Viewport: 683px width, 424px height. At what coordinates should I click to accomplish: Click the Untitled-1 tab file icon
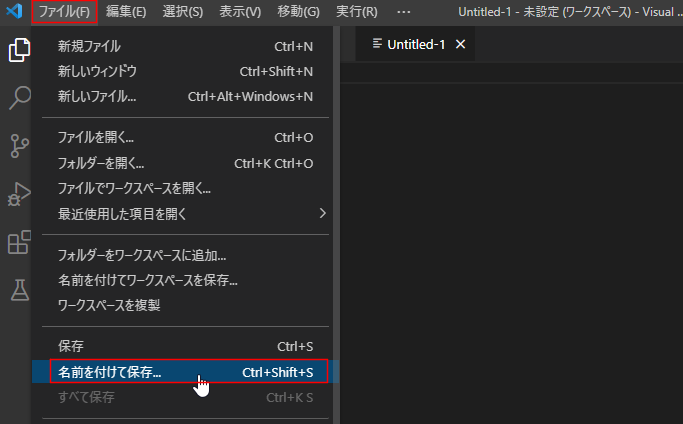pyautogui.click(x=377, y=44)
